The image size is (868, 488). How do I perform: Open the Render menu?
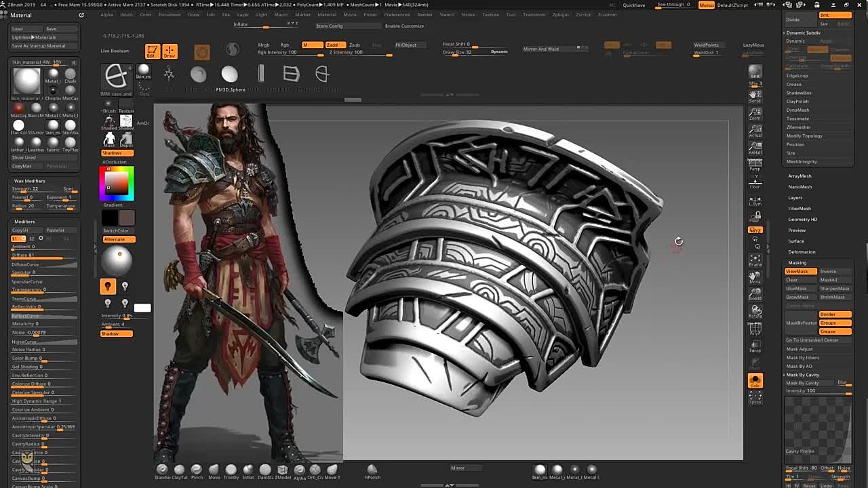tap(425, 14)
